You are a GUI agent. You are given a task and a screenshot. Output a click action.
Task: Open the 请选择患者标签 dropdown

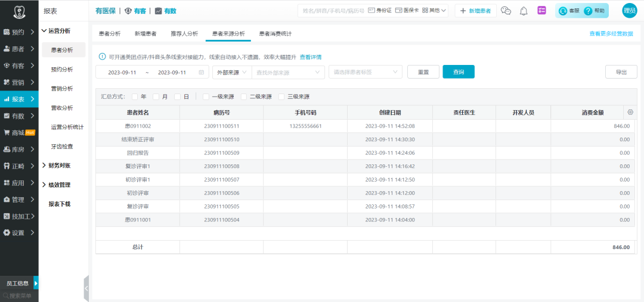(366, 72)
